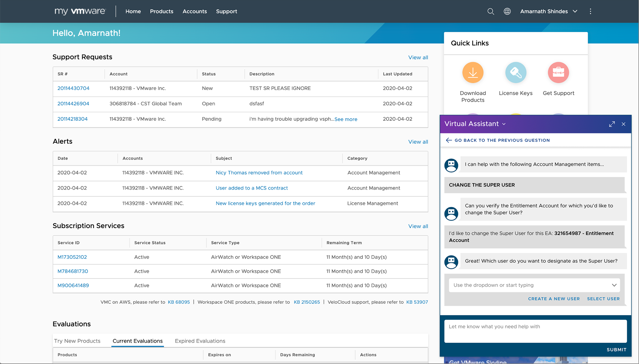
Task: Click GO BACK TO THE PREVIOUS QUESTION
Action: point(502,140)
